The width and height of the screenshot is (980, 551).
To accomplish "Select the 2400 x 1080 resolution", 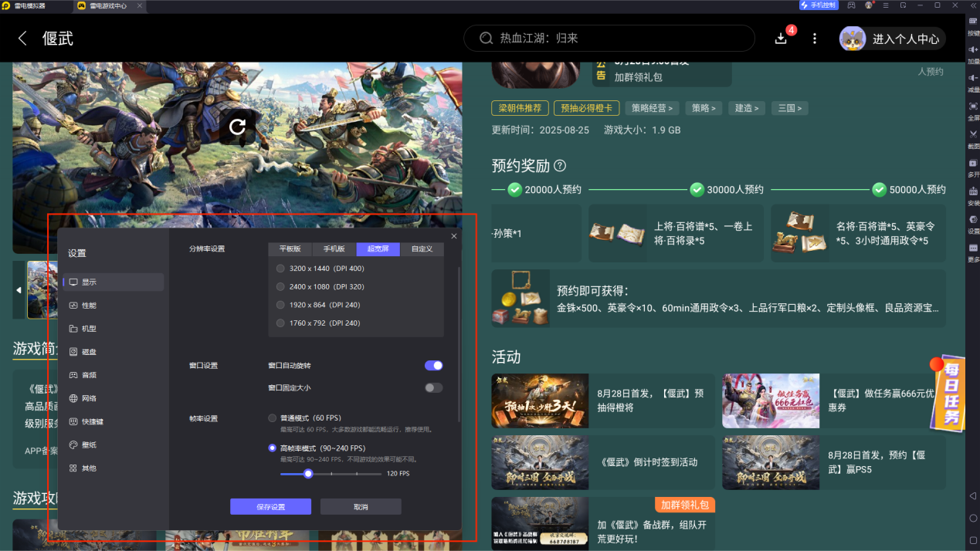I will 320,286.
